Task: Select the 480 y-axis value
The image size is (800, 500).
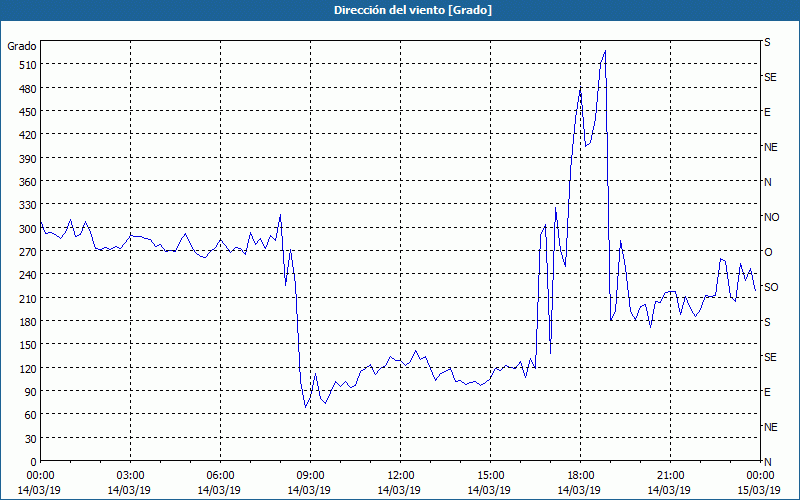Action: [x=28, y=88]
